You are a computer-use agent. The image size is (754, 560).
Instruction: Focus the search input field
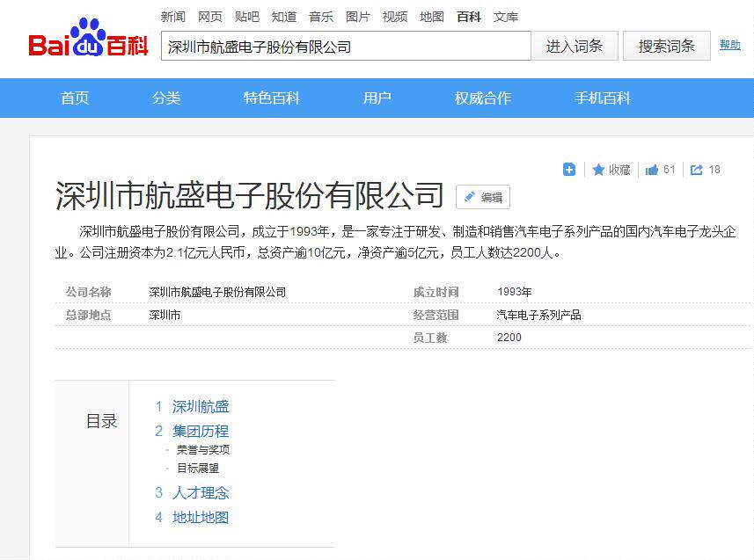pyautogui.click(x=346, y=46)
